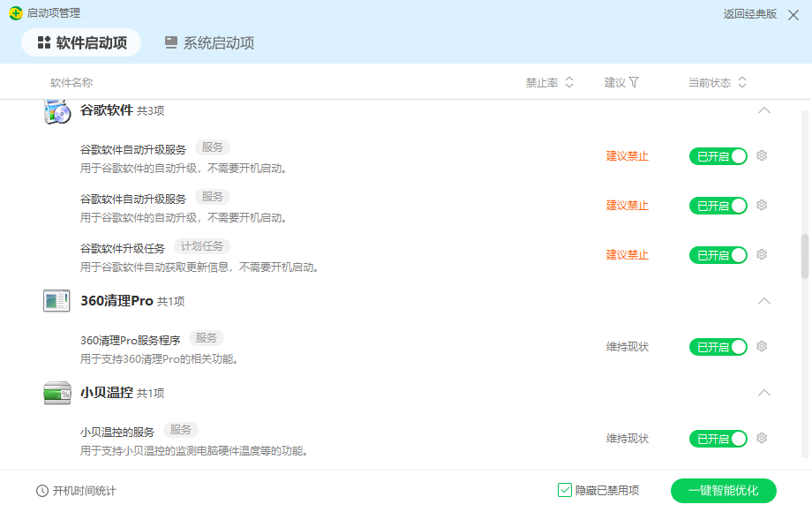Click the 360清理Pro group icon
Image resolution: width=812 pixels, height=512 pixels.
[x=56, y=301]
